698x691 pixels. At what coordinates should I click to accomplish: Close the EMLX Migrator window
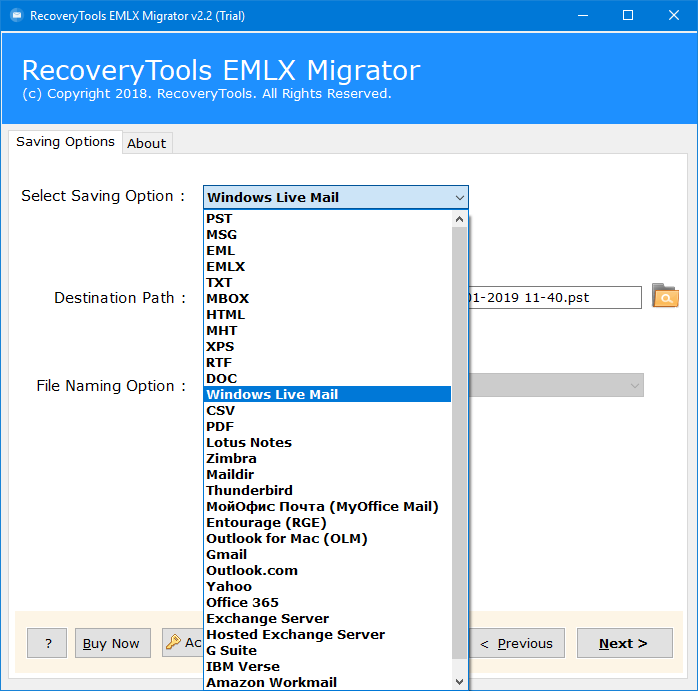(x=674, y=16)
